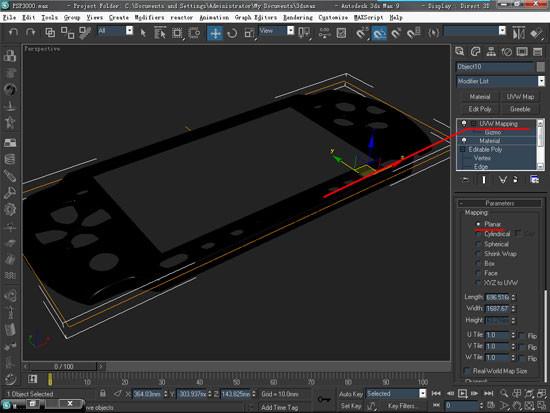Click the Play Animation button

[462, 393]
